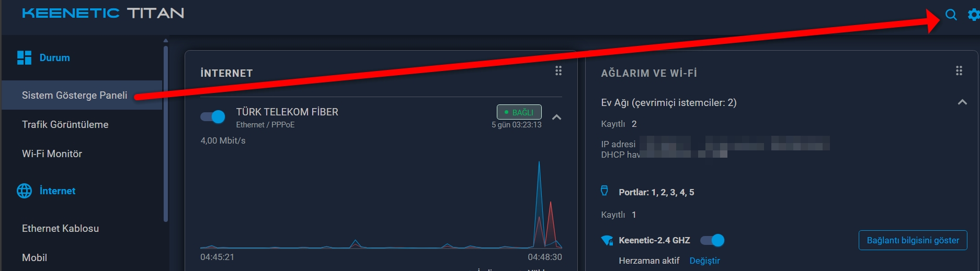This screenshot has width=980, height=271.
Task: Click the Durum dashboard tiles icon
Action: click(x=24, y=57)
